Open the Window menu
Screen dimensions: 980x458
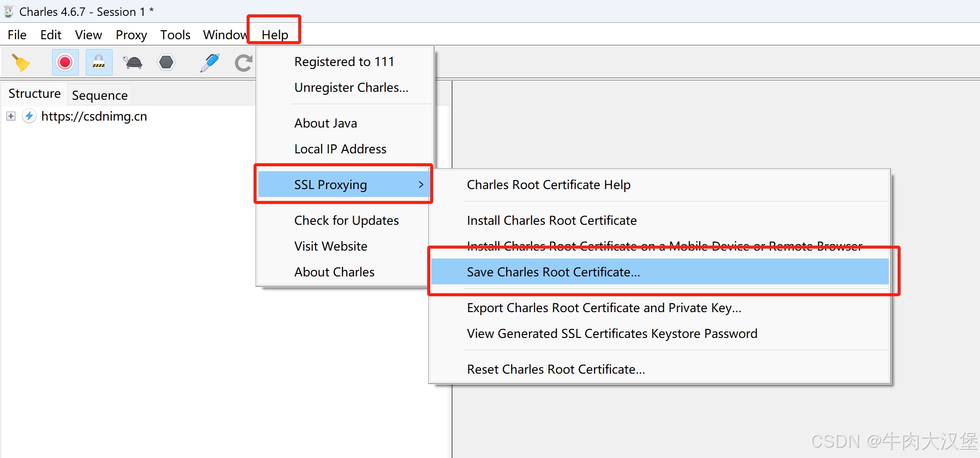point(225,35)
